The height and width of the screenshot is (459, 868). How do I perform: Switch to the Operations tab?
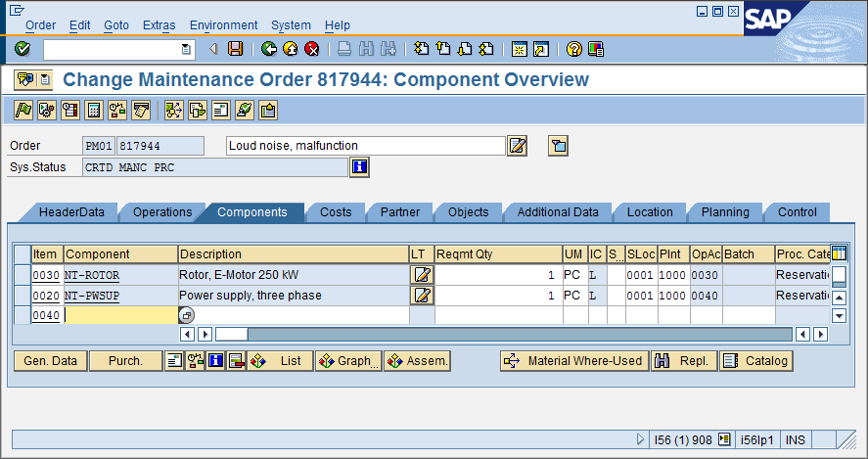(162, 212)
